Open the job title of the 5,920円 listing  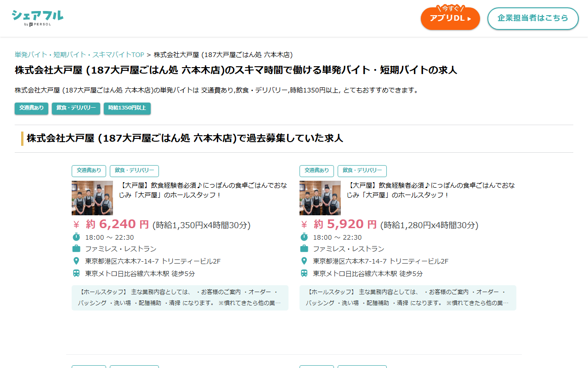(x=430, y=190)
